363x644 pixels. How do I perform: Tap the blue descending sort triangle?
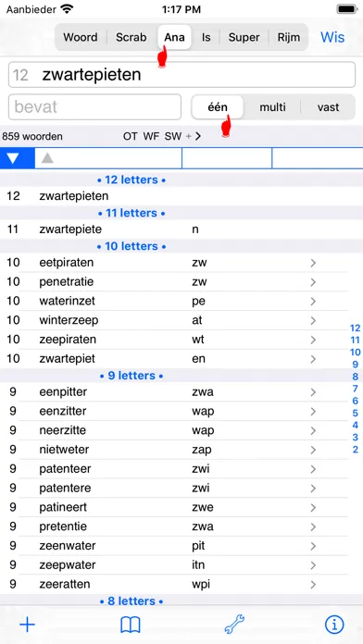click(13, 158)
